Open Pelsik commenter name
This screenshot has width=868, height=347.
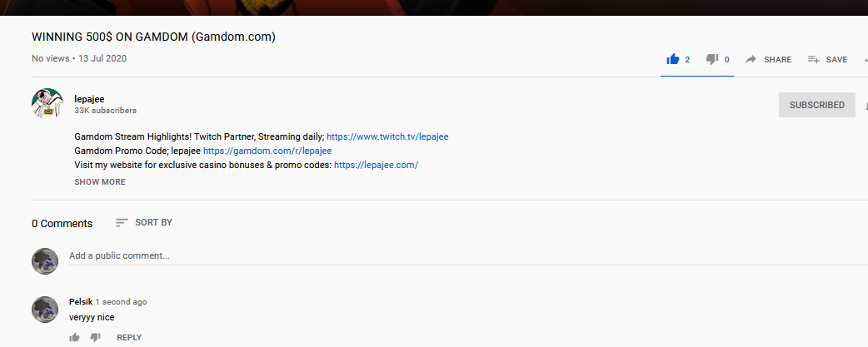80,302
